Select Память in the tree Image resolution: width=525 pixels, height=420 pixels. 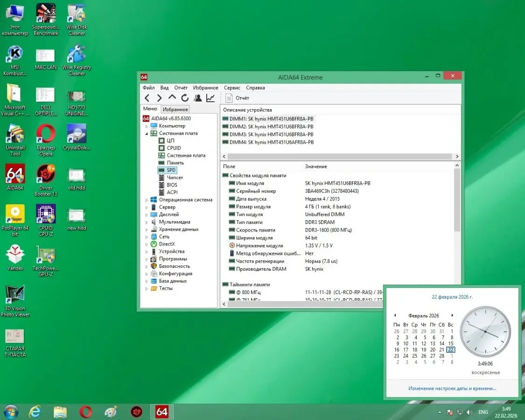point(175,163)
